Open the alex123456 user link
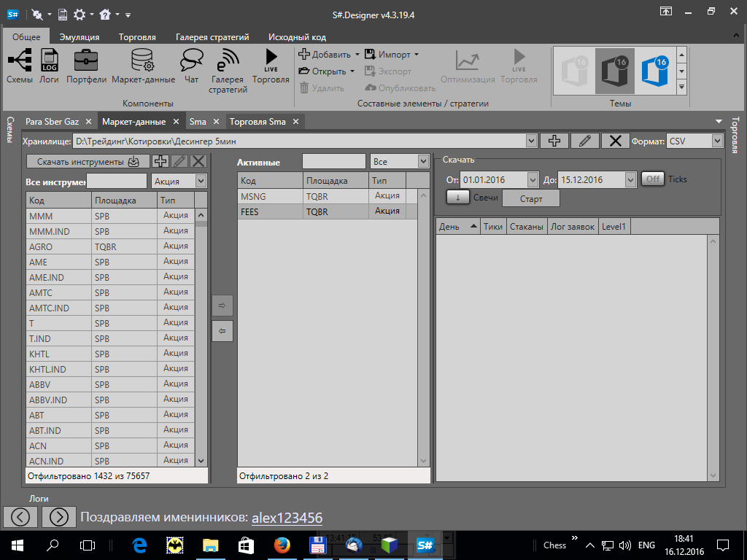This screenshot has width=747, height=560. click(x=287, y=518)
